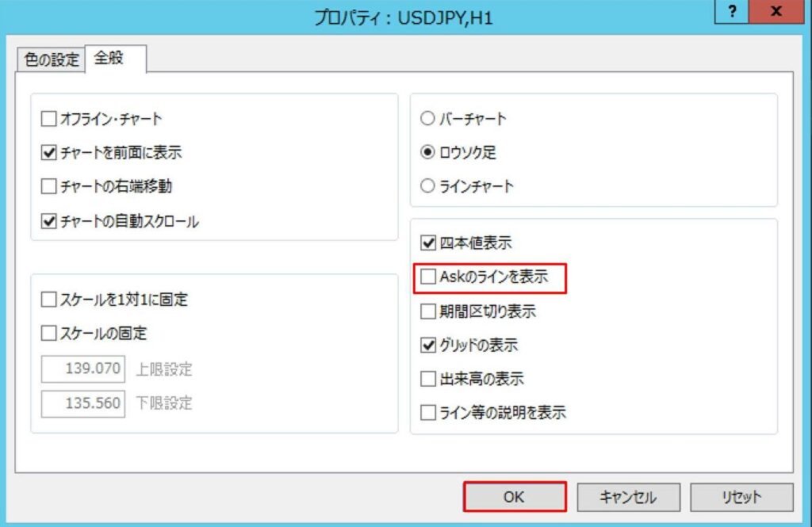Choose the ロウソク足 radio option
The height and width of the screenshot is (527, 812).
pos(428,153)
